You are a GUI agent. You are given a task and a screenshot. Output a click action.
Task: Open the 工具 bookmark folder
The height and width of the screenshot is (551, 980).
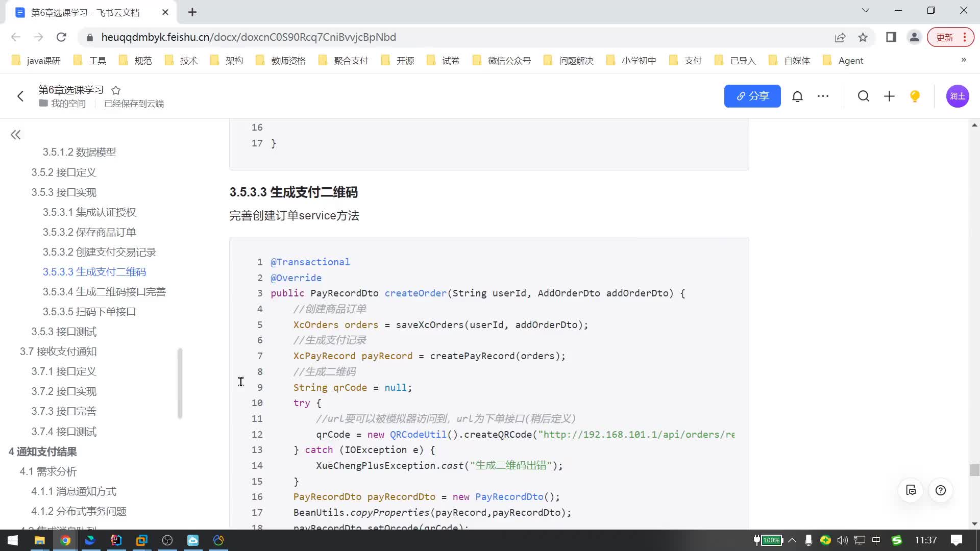[x=90, y=61]
